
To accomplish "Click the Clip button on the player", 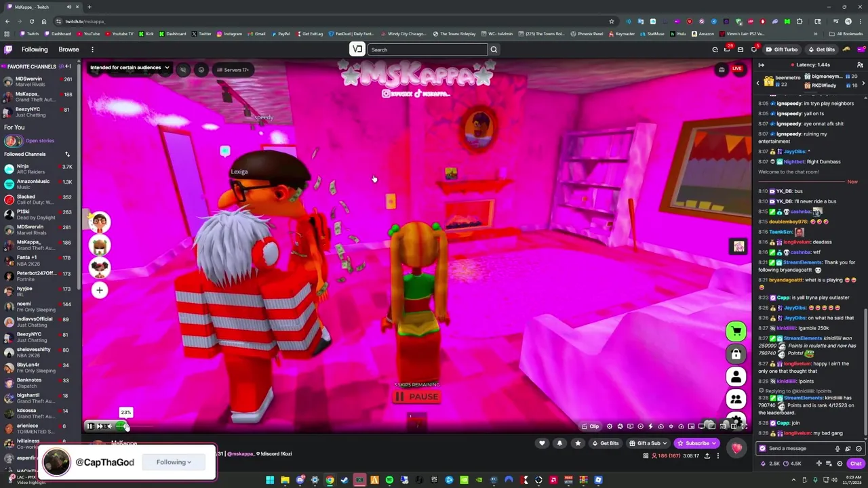I will (591, 426).
